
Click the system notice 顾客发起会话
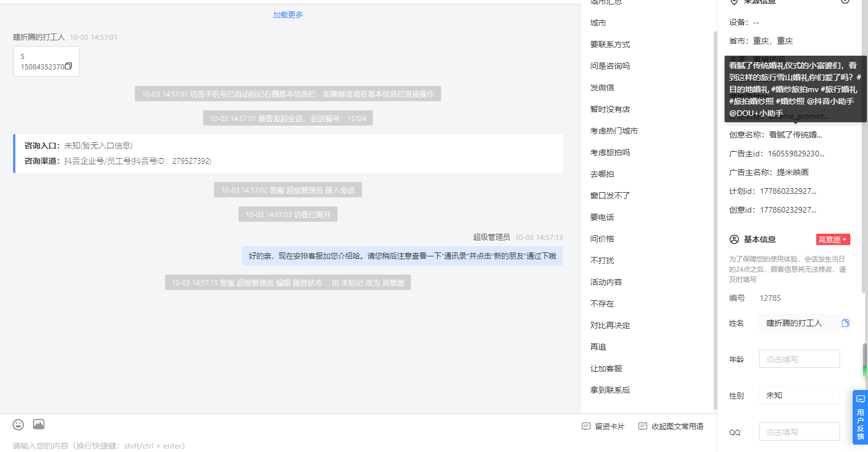click(x=288, y=118)
